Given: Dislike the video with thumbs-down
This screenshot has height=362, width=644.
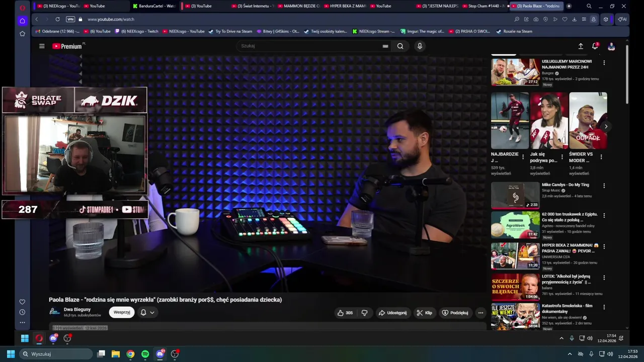Looking at the screenshot, I should 365,313.
